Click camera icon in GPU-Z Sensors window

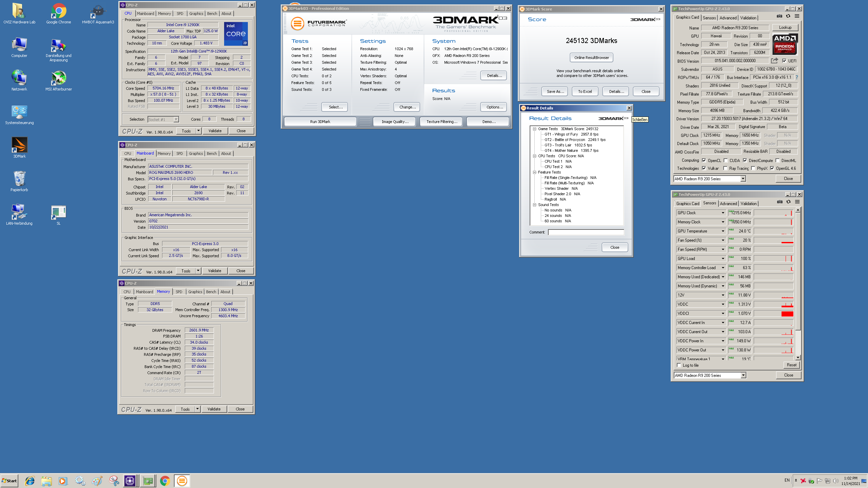click(x=780, y=202)
